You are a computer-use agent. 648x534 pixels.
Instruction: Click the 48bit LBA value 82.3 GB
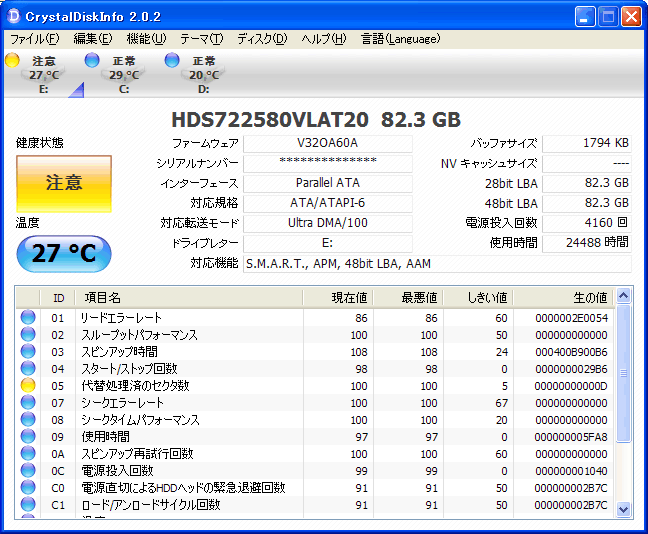point(587,203)
